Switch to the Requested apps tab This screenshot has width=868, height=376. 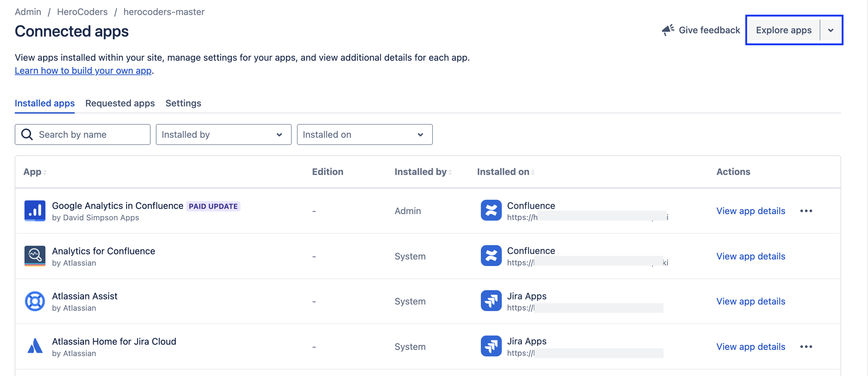click(120, 103)
